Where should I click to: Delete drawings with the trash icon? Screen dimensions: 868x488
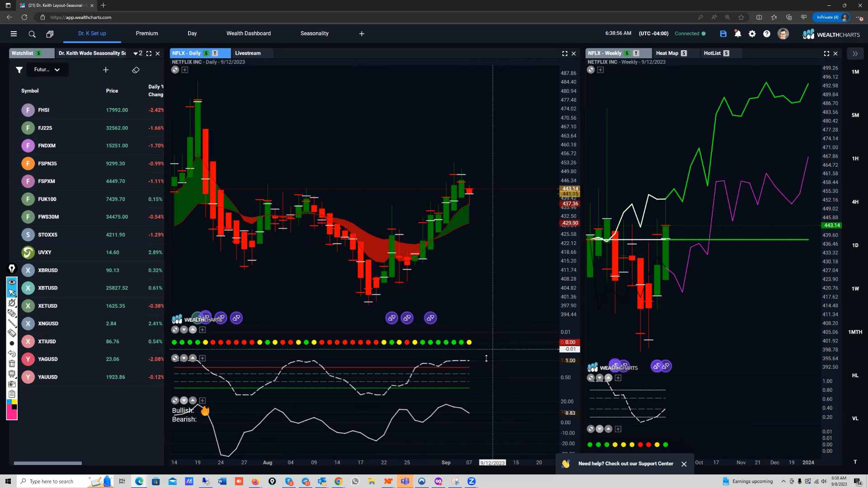pyautogui.click(x=12, y=363)
